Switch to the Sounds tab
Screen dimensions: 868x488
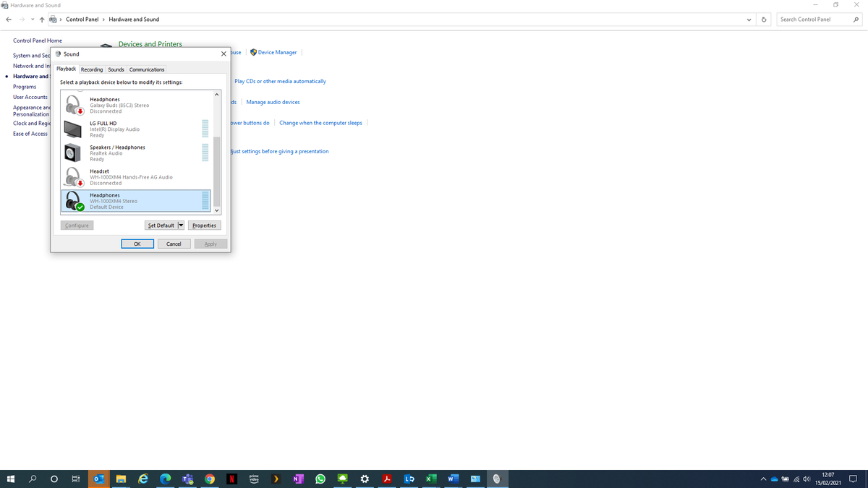pos(116,69)
